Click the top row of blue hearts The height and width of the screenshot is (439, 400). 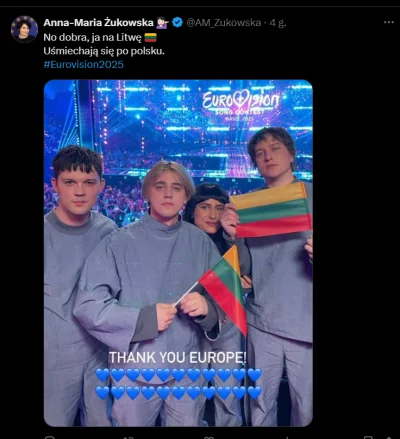click(x=178, y=375)
